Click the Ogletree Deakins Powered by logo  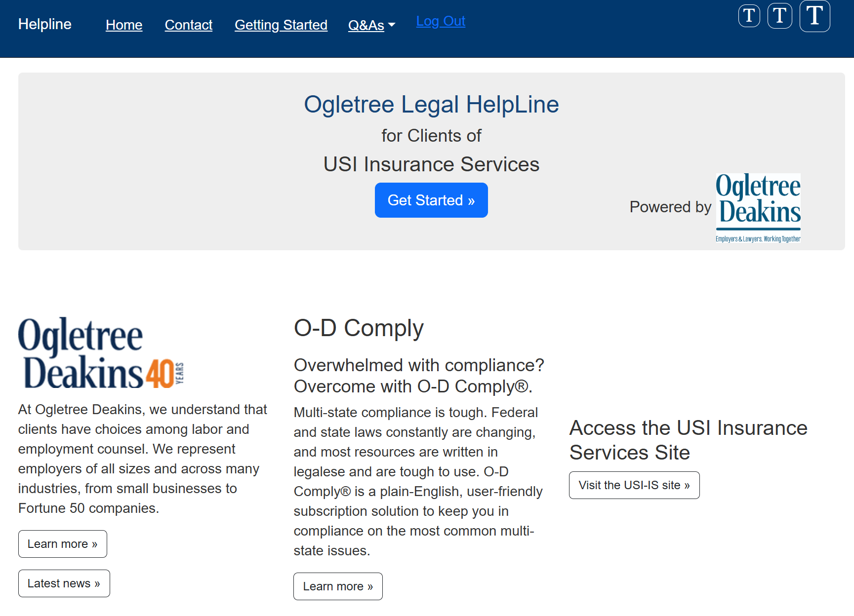click(x=758, y=207)
